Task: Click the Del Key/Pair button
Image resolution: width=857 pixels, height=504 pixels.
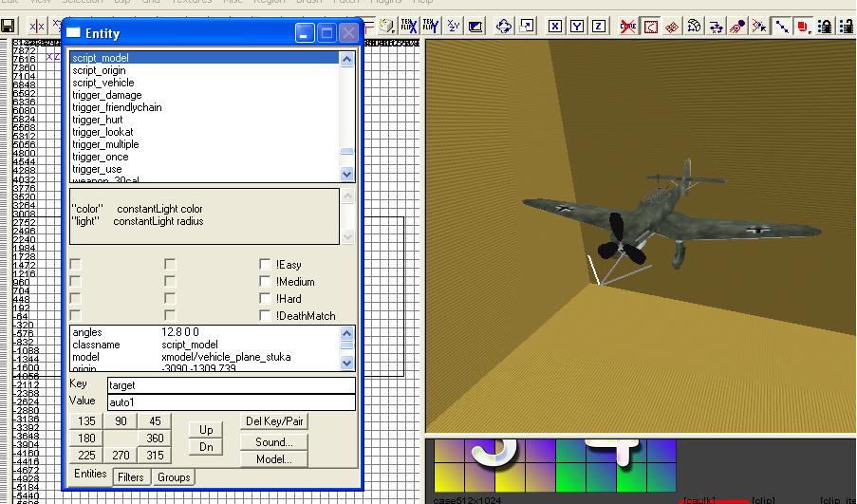Action: pyautogui.click(x=274, y=421)
